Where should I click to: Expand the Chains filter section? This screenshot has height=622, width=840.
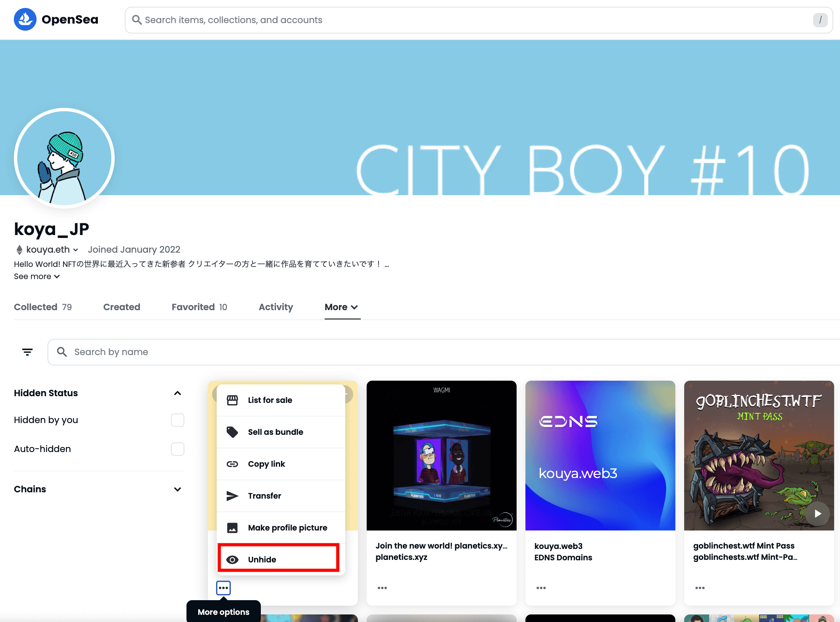point(177,489)
